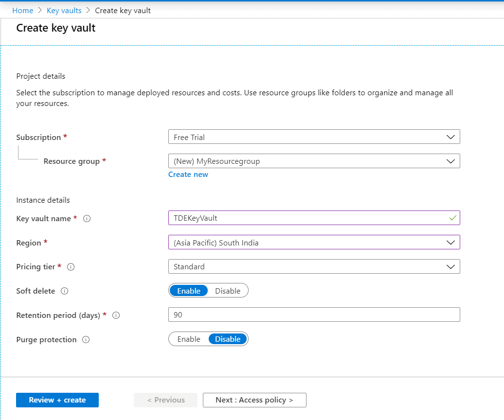
Task: Enable Purge protection
Action: [189, 339]
